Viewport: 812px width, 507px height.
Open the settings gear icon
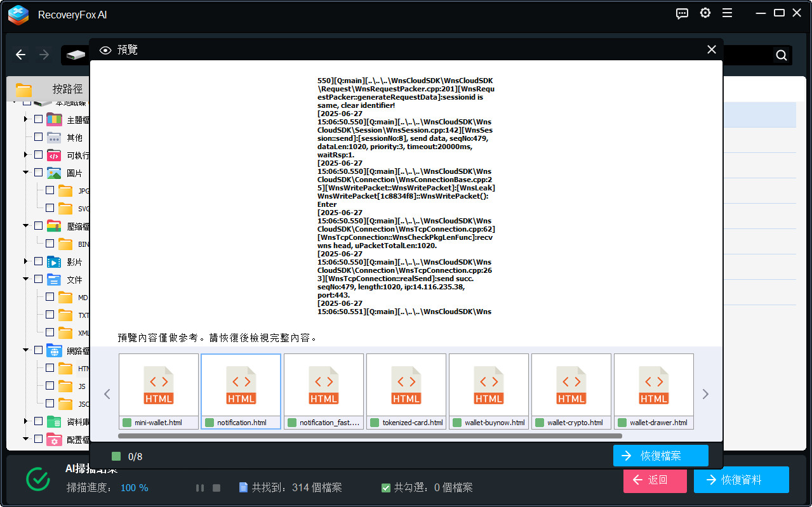(705, 13)
